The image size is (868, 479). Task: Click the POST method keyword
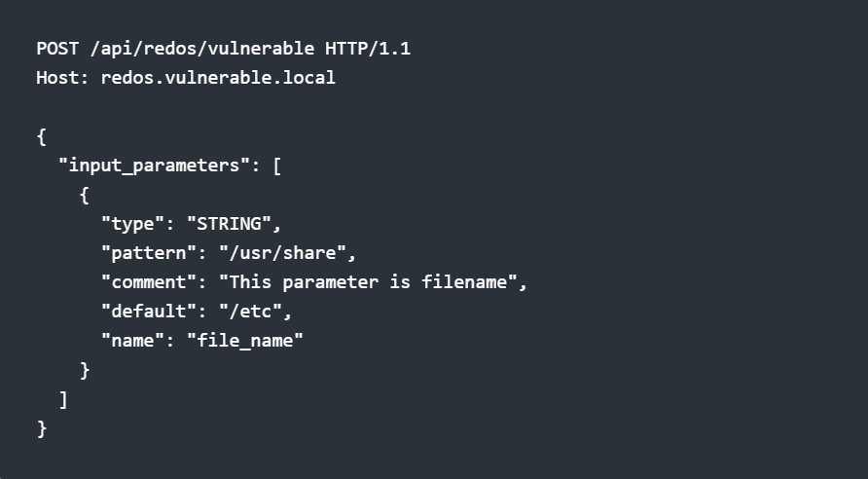click(x=57, y=49)
